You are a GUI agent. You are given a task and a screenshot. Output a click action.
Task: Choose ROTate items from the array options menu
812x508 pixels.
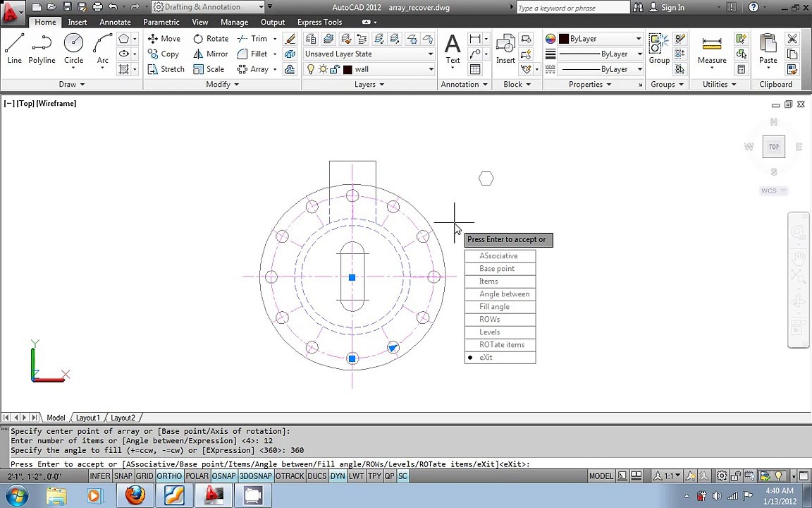[x=500, y=345]
